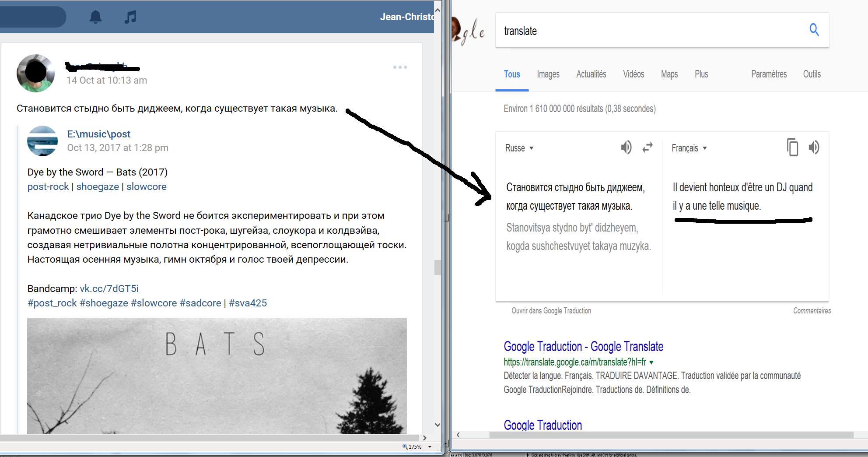Click the BATS album cover image
This screenshot has height=457, width=868.
coord(217,376)
